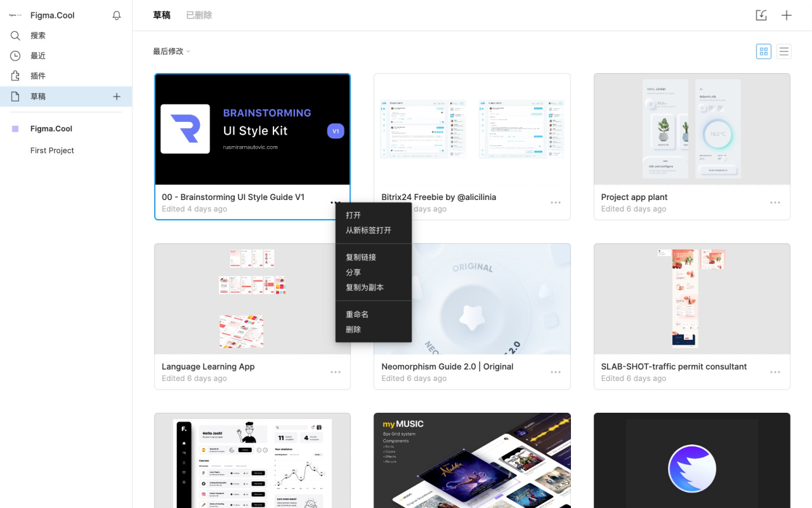Open more options for Bitrix24 Freebie
Screen dimensions: 812x508
[x=556, y=202]
